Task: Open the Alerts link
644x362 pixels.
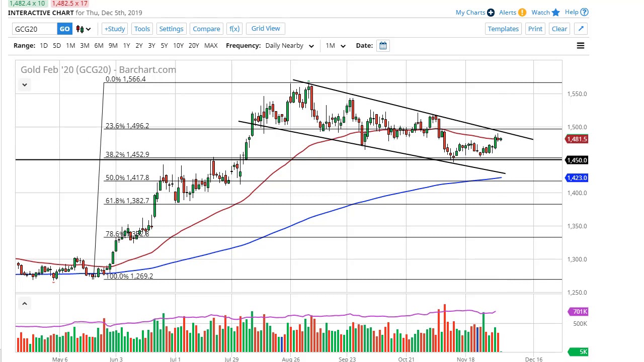Action: [508, 12]
